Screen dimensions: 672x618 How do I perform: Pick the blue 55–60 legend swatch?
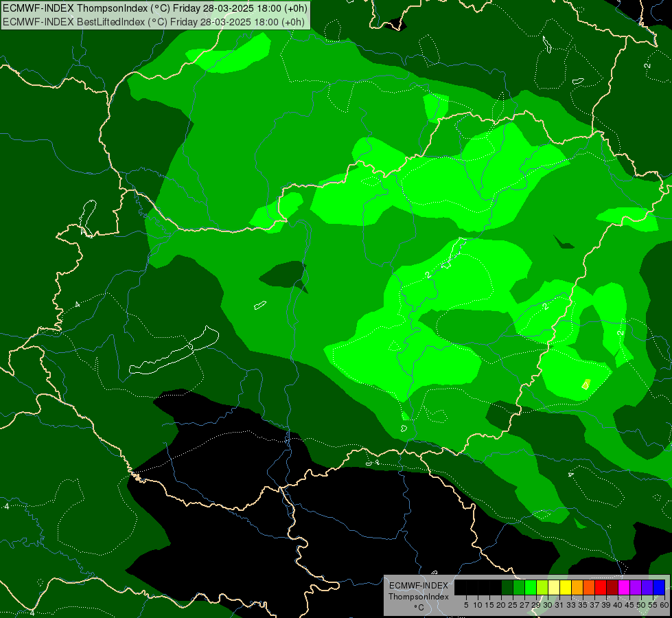(659, 587)
